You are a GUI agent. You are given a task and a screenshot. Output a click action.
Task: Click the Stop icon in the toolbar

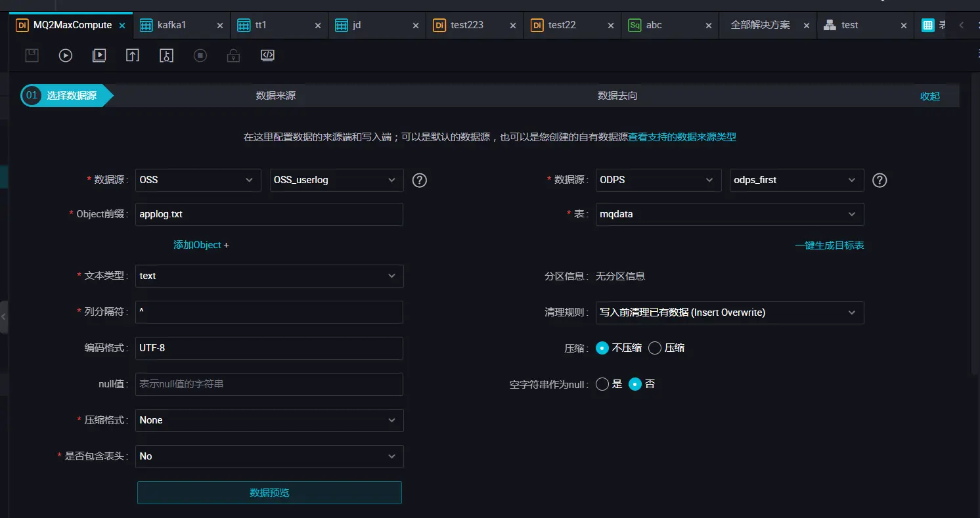200,55
